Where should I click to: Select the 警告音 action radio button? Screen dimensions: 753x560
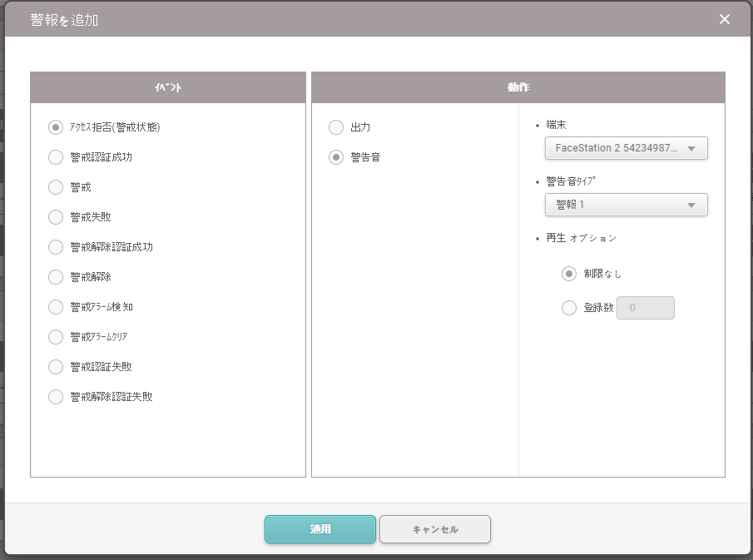336,157
